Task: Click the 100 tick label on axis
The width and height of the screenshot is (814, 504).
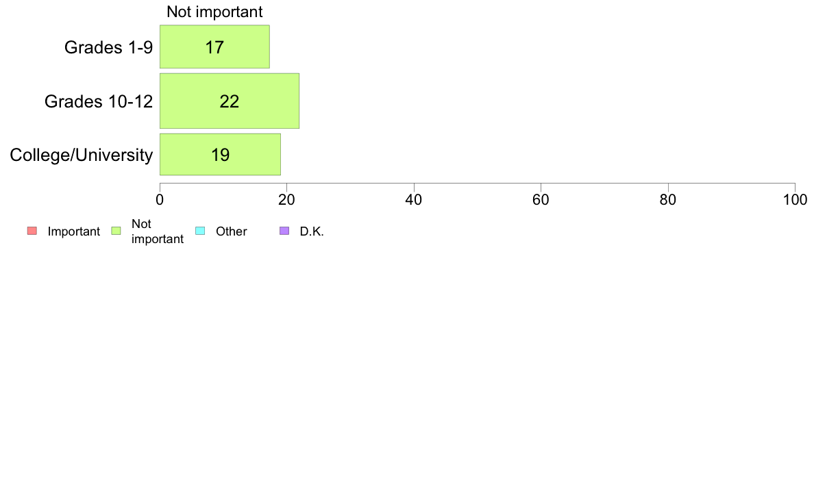Action: pos(795,200)
